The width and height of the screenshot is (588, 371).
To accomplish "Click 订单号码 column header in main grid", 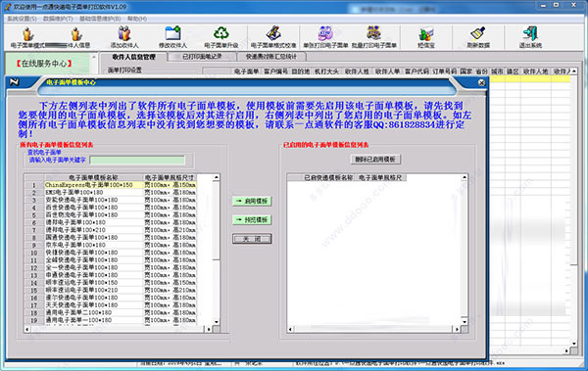I will pos(444,71).
